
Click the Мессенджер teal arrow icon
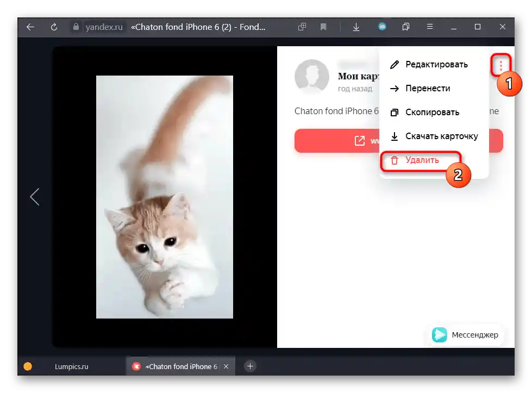tap(440, 335)
